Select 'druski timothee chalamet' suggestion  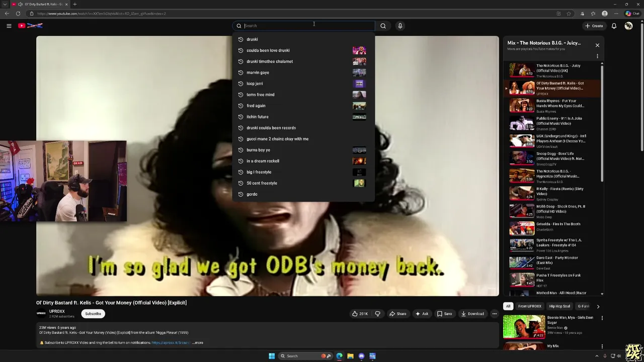tap(303, 61)
